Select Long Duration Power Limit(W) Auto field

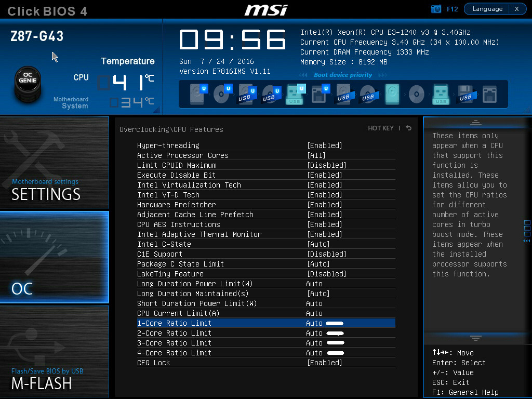point(314,284)
